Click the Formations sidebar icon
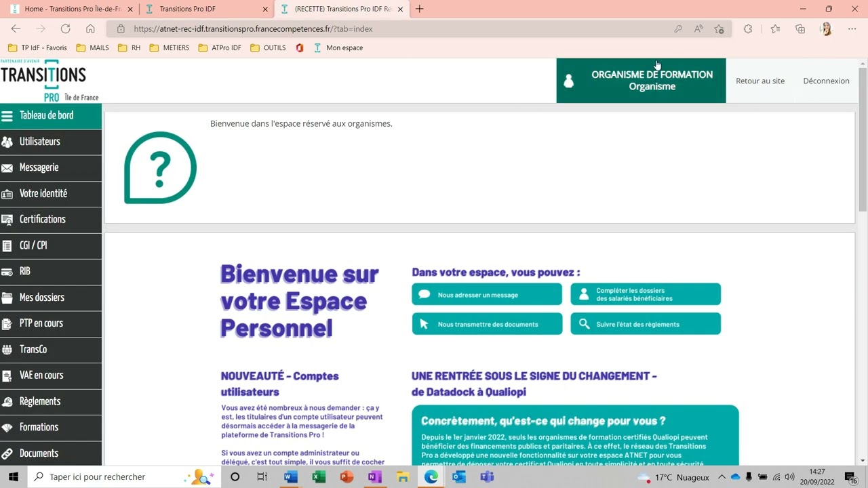Screen dimensions: 868x488 7,428
